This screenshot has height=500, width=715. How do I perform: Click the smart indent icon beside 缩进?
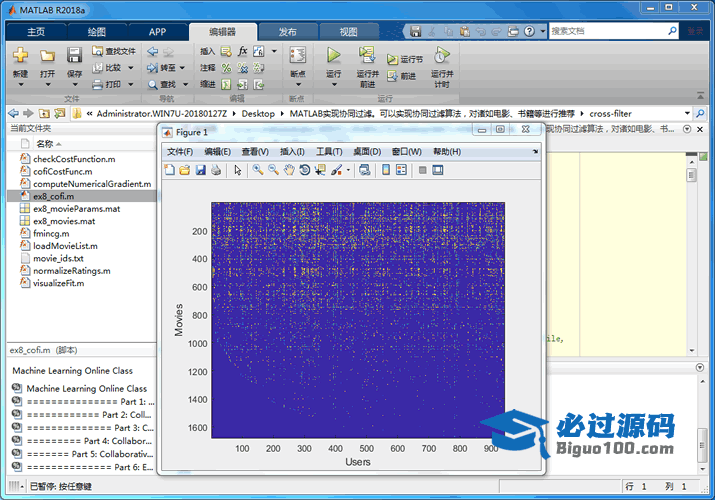pos(226,84)
